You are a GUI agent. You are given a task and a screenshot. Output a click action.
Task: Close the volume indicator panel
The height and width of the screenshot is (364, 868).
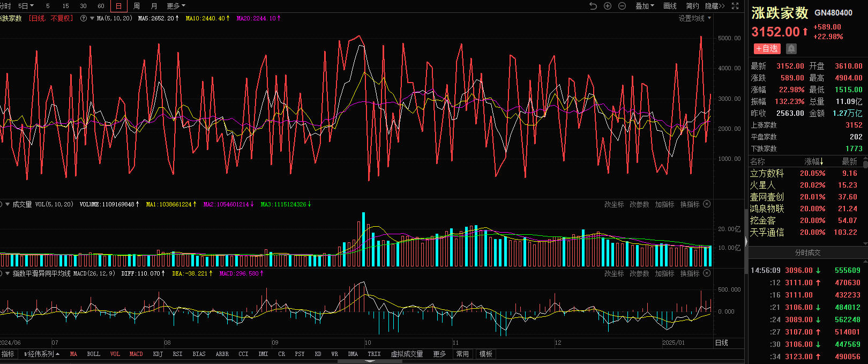707,204
